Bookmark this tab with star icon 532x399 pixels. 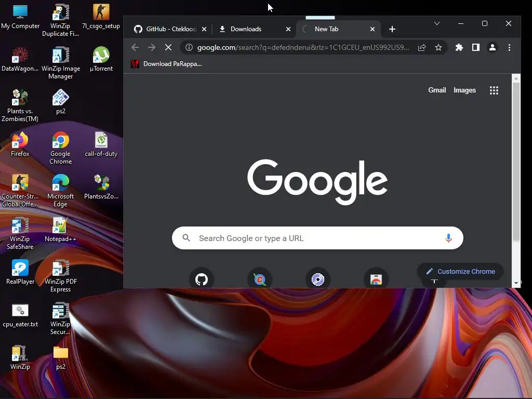tap(438, 47)
